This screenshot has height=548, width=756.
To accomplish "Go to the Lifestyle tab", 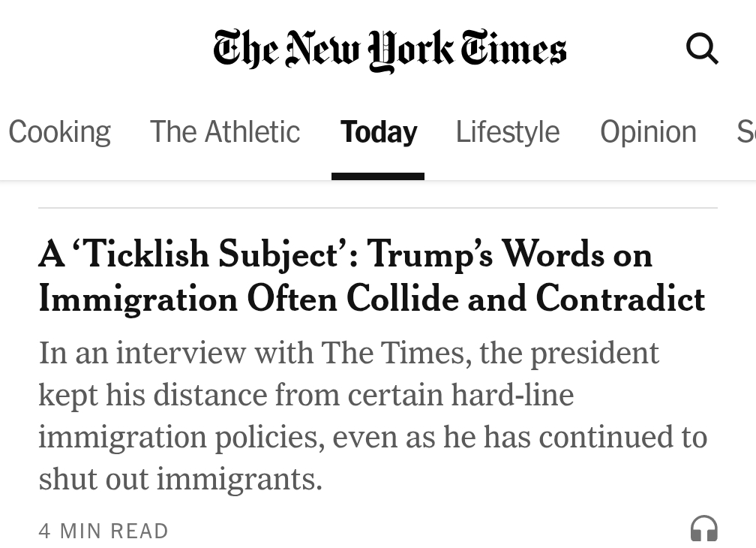I will (508, 132).
